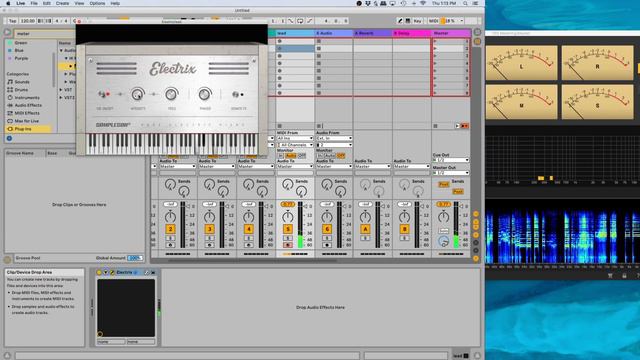Click the Master Solo button

pos(444,231)
